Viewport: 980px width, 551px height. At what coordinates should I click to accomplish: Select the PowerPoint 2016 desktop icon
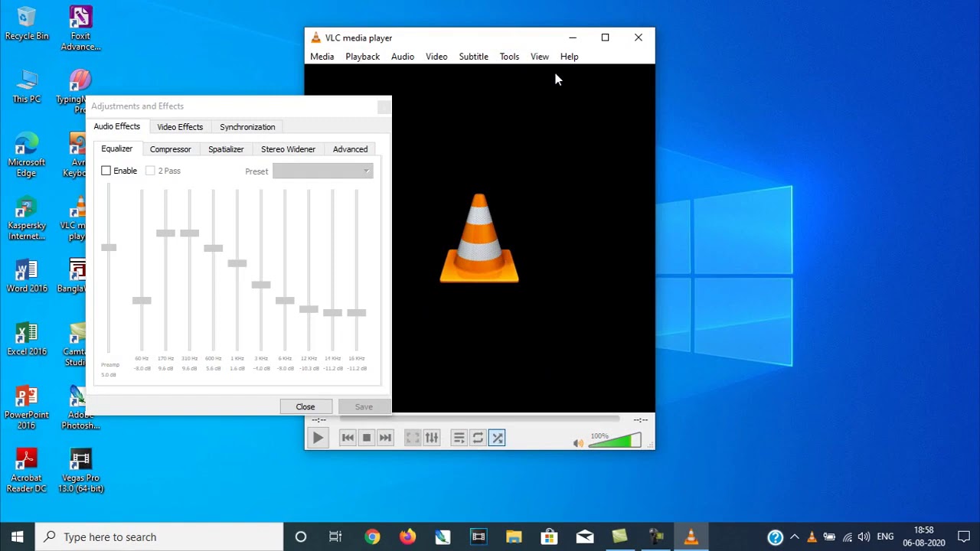[27, 407]
